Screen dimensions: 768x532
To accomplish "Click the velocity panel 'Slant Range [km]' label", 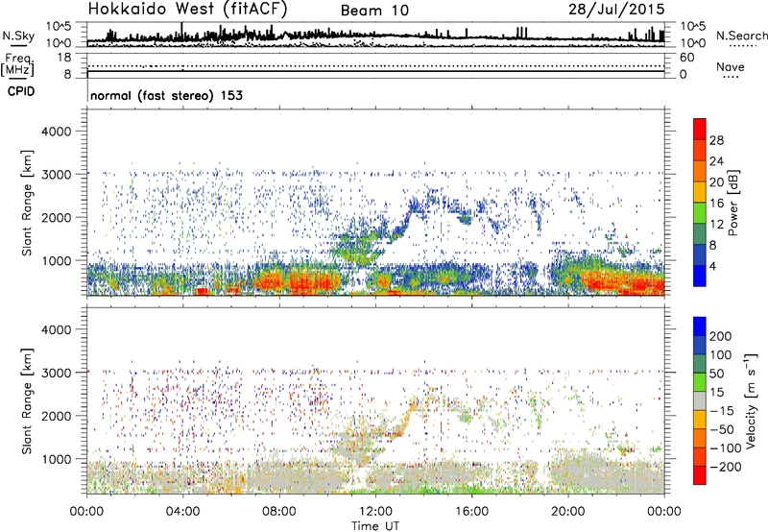I will click(x=27, y=401).
